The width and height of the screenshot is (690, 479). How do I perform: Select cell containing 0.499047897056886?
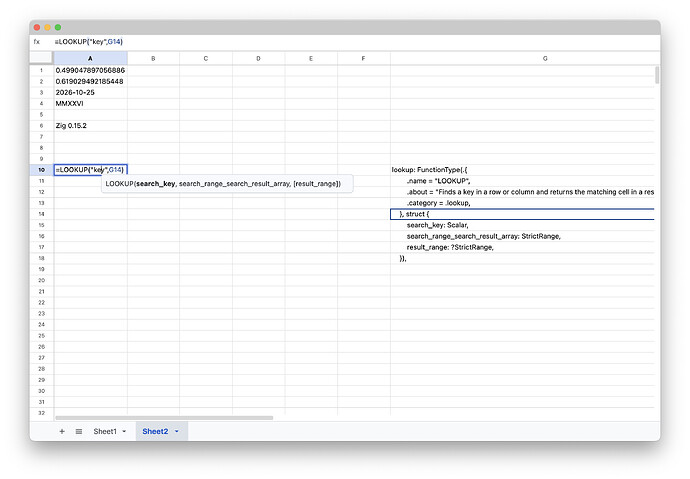point(90,70)
